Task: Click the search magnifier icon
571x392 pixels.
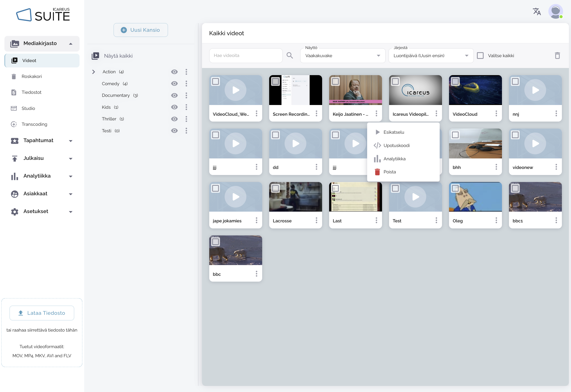Action: [290, 56]
